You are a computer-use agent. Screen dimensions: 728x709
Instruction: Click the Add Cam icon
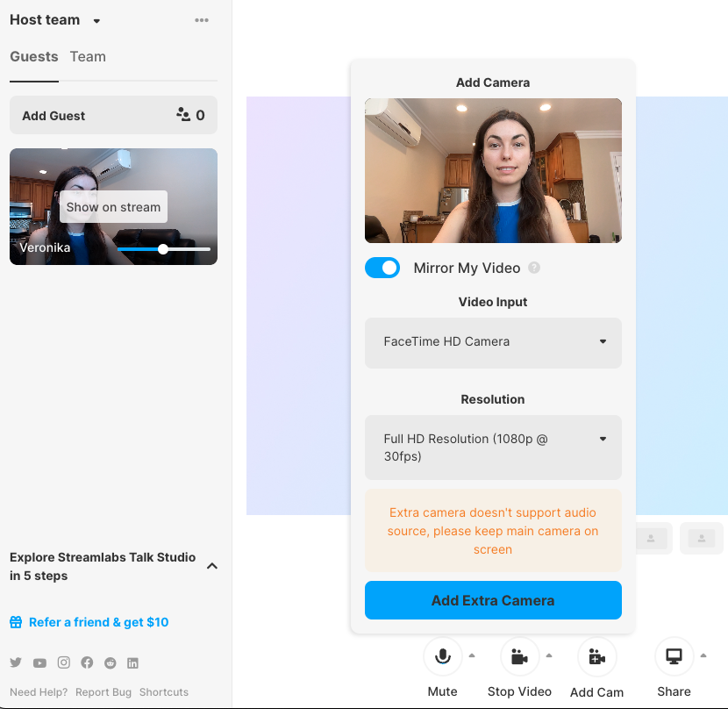click(x=597, y=656)
